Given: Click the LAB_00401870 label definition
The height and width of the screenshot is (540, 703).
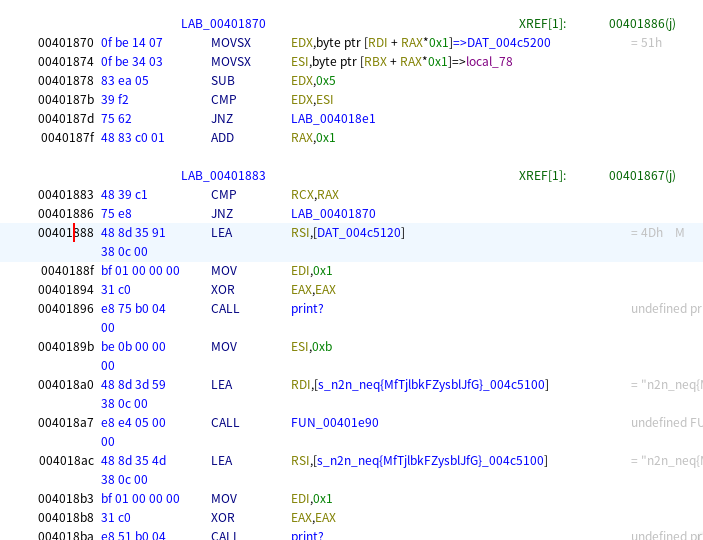Looking at the screenshot, I should [223, 23].
